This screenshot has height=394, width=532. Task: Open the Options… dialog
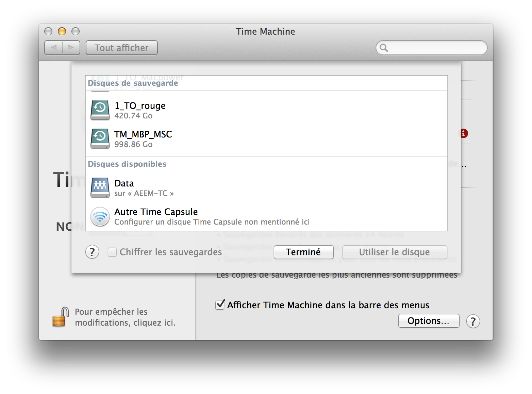coord(428,321)
